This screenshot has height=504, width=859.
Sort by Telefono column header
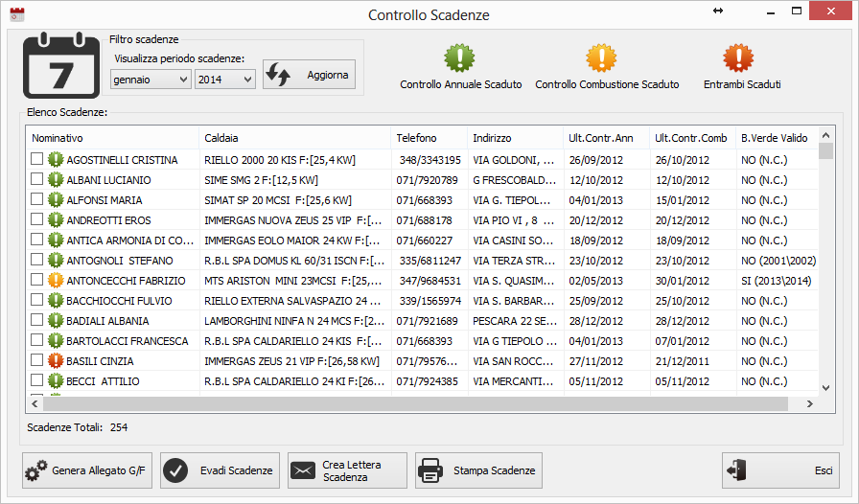coord(429,138)
